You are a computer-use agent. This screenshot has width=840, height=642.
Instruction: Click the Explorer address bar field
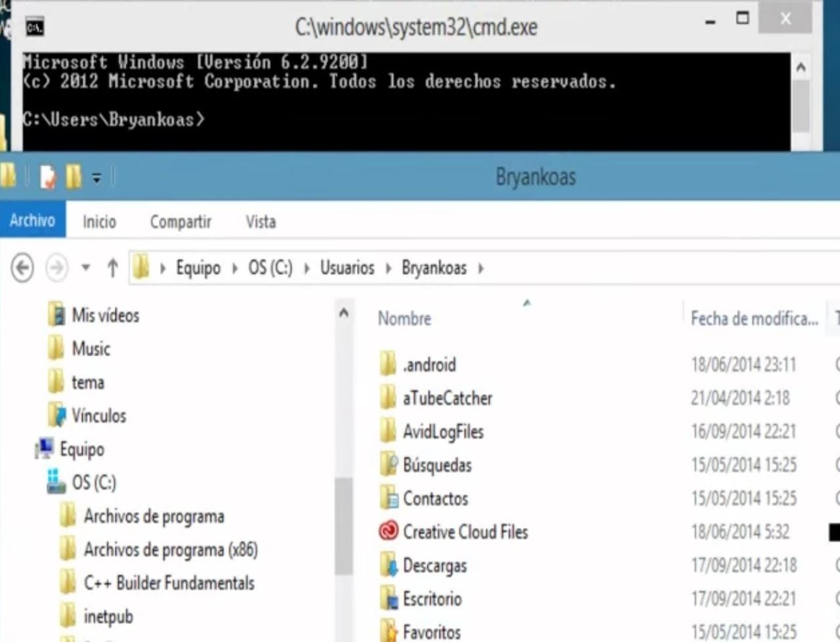click(x=486, y=268)
